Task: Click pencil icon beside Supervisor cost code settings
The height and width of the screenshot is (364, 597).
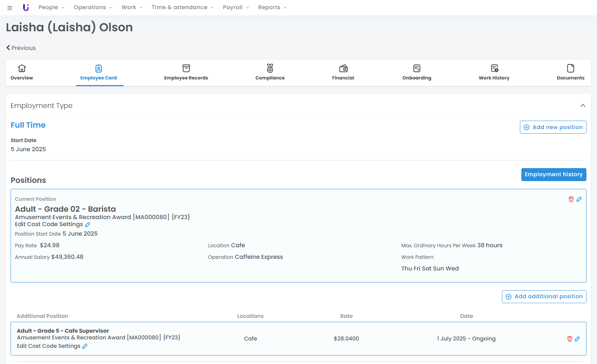Action: [x=85, y=346]
